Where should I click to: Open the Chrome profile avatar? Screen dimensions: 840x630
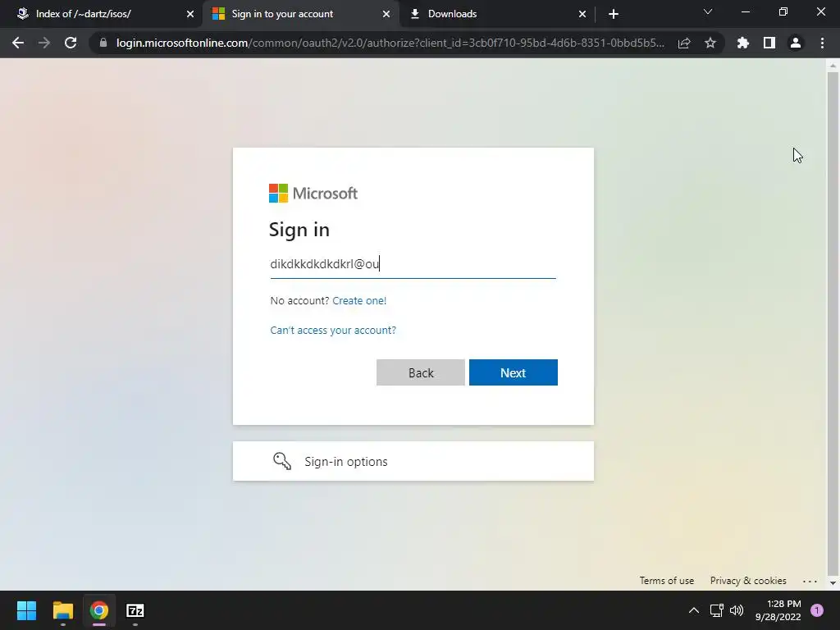[796, 43]
